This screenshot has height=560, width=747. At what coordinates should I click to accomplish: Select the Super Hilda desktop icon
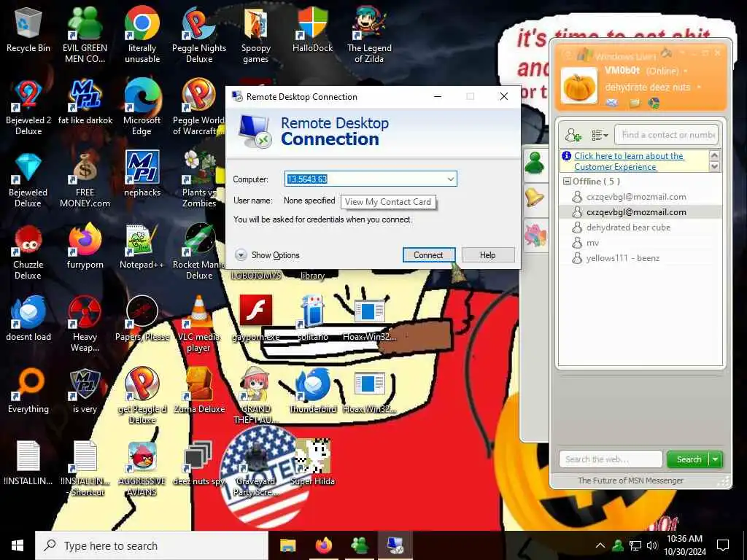[312, 463]
